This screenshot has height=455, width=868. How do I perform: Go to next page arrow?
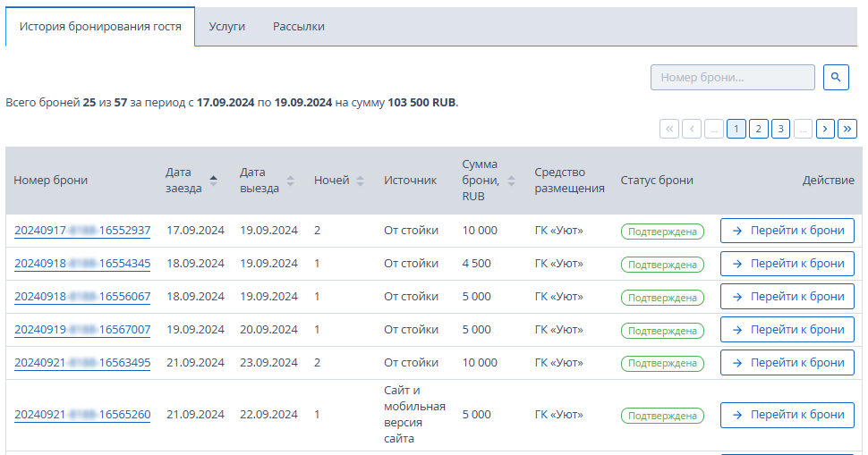click(x=825, y=129)
